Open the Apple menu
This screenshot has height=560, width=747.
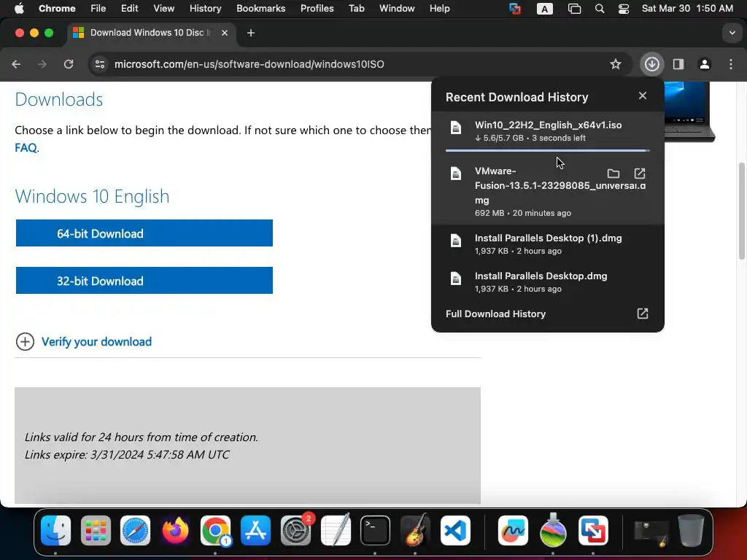point(19,9)
